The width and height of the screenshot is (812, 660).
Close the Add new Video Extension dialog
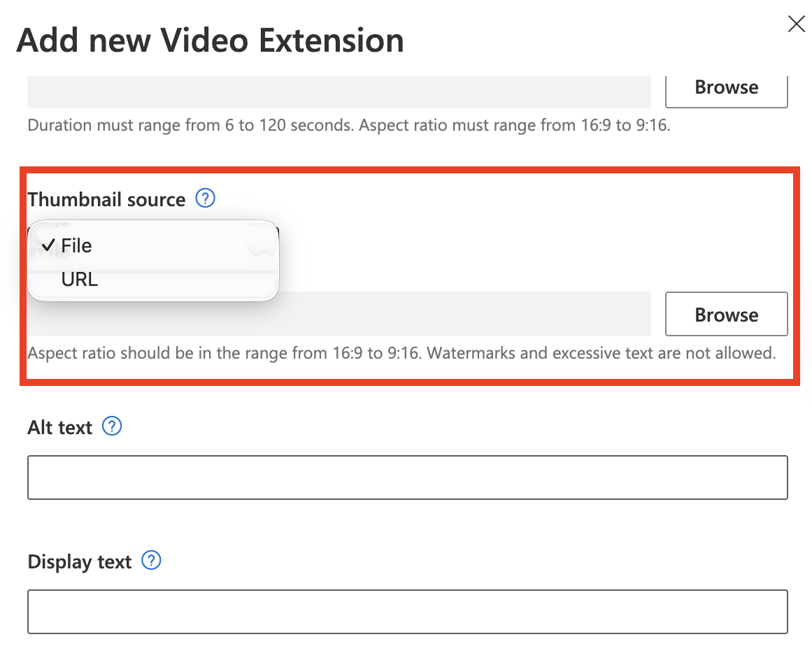coord(796,24)
